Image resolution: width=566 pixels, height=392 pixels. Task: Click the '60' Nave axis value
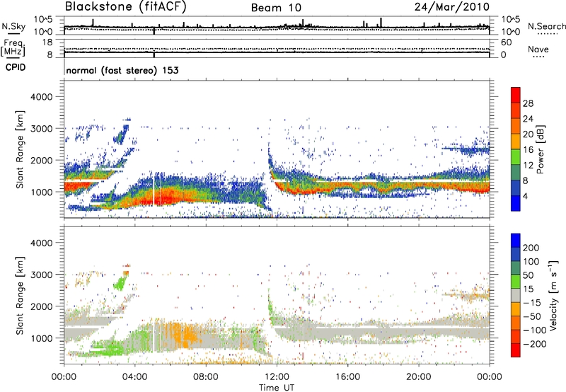[x=506, y=42]
